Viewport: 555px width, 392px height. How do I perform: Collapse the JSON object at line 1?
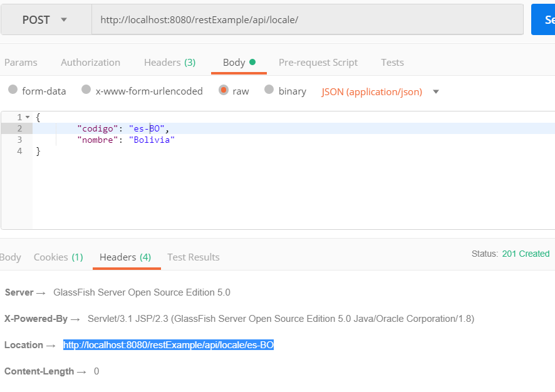click(28, 117)
